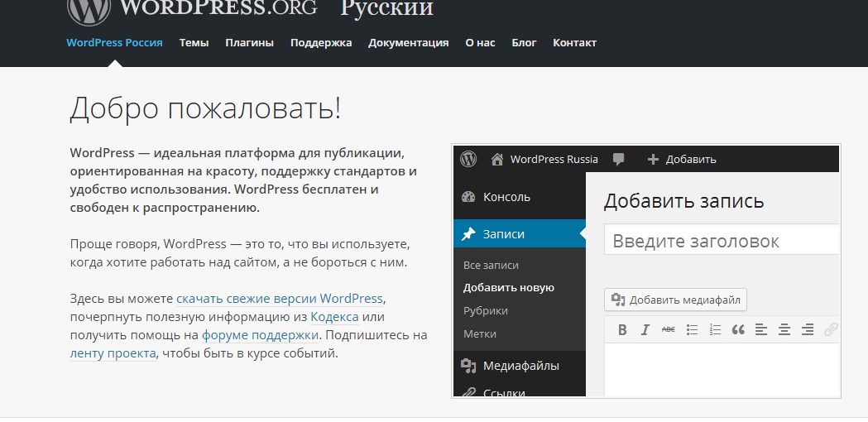Click the Добавить медиафайл button
The image size is (868, 422).
point(675,300)
